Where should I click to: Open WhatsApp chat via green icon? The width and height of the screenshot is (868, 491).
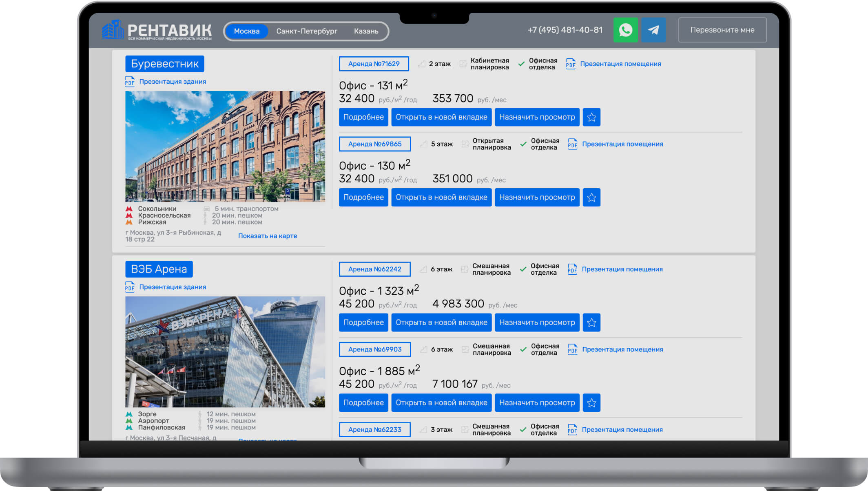point(625,30)
